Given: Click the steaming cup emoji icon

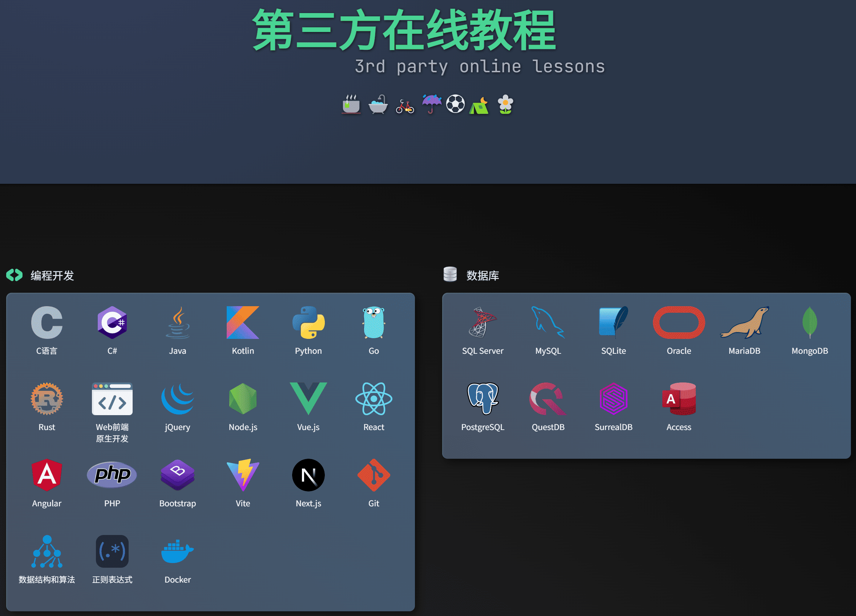Looking at the screenshot, I should tap(351, 104).
